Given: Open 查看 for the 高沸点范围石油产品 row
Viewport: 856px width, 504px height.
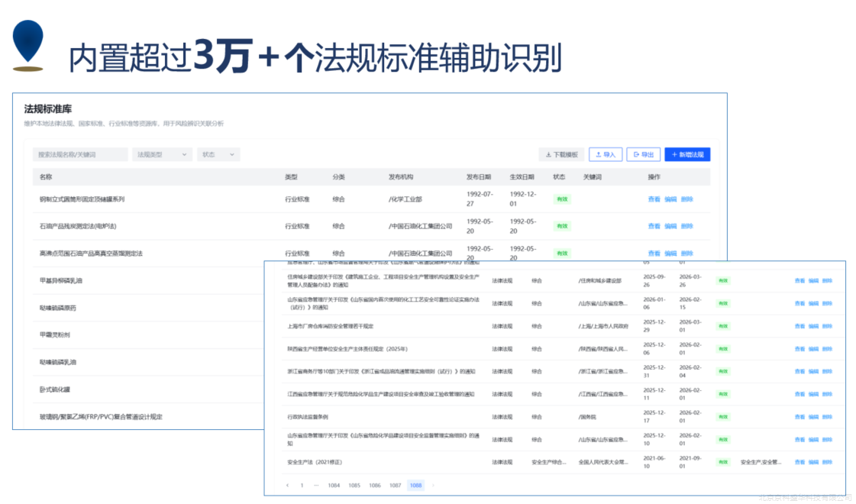Looking at the screenshot, I should [x=654, y=254].
